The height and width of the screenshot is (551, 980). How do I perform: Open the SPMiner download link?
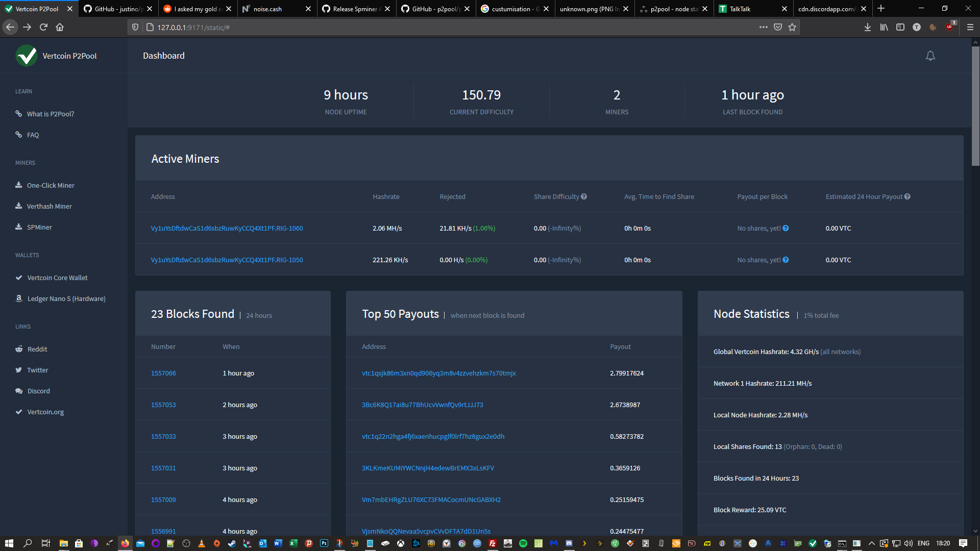pos(39,227)
